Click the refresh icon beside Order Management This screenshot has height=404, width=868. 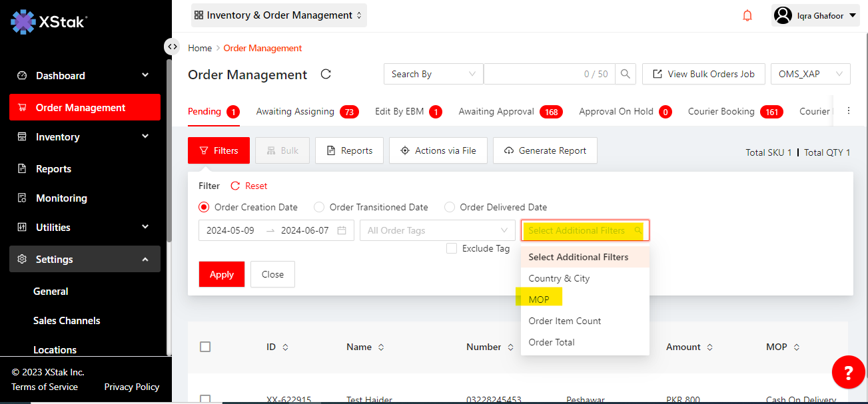pyautogui.click(x=326, y=74)
